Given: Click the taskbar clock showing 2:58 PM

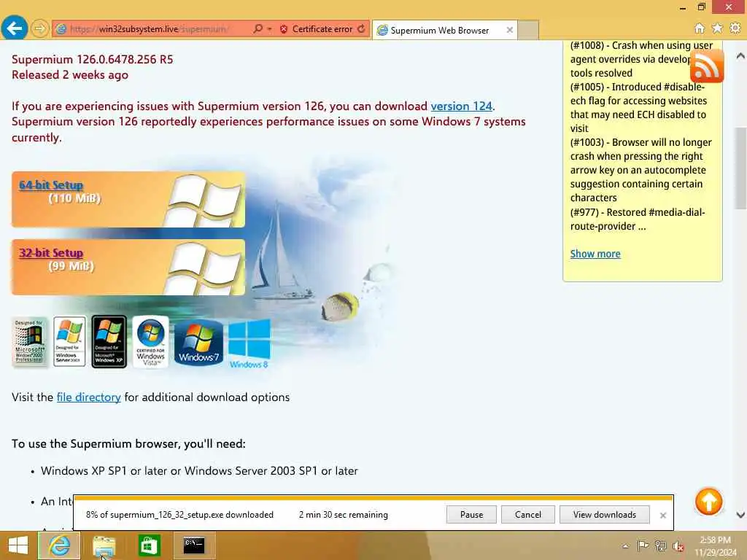Looking at the screenshot, I should pyautogui.click(x=715, y=545).
